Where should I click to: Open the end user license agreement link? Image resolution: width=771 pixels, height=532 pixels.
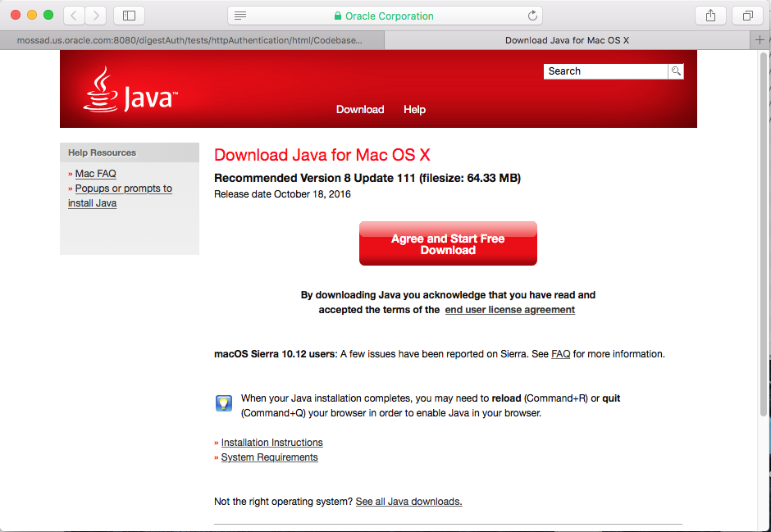coord(509,310)
